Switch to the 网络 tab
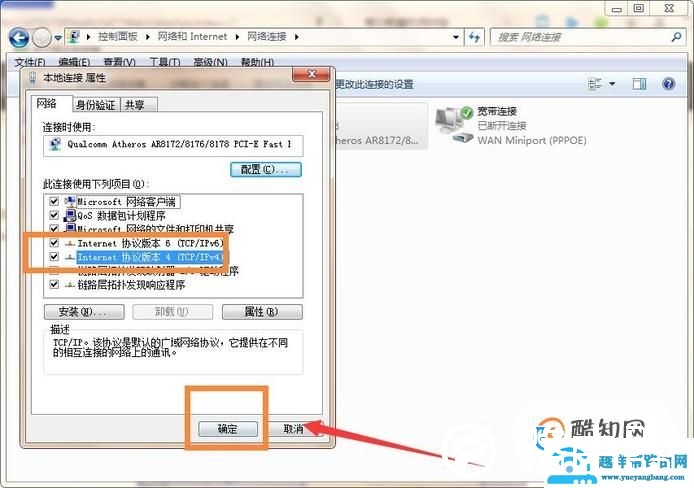Viewport: 694px width, 488px height. [x=46, y=104]
